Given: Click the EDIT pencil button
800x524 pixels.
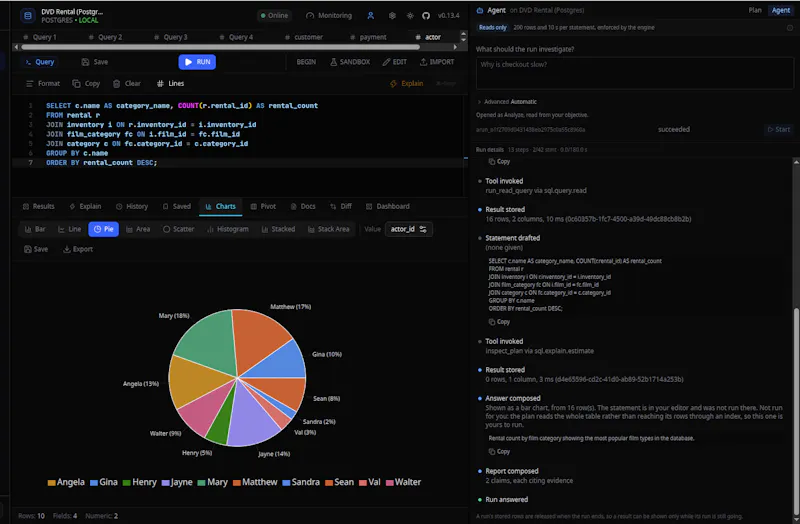Looking at the screenshot, I should [x=395, y=62].
